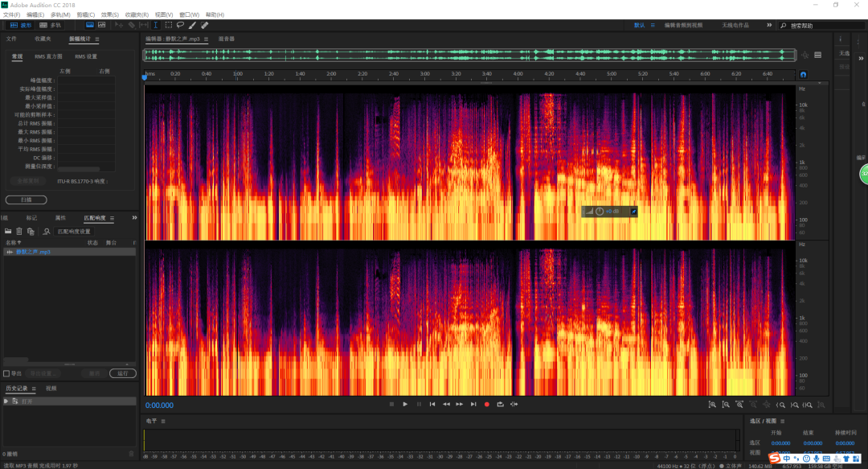Click the open file folder icon in Match Loudness panel
The width and height of the screenshot is (868, 469).
pyautogui.click(x=8, y=231)
